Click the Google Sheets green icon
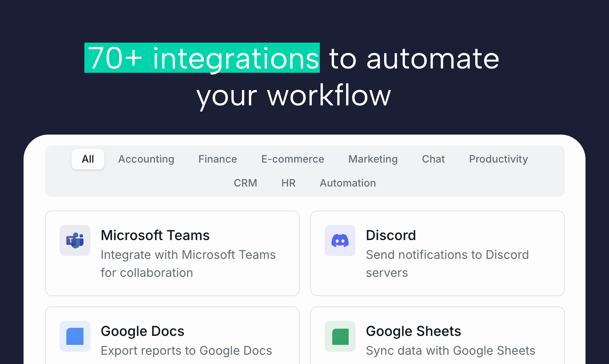Image resolution: width=609 pixels, height=364 pixels. coord(340,336)
